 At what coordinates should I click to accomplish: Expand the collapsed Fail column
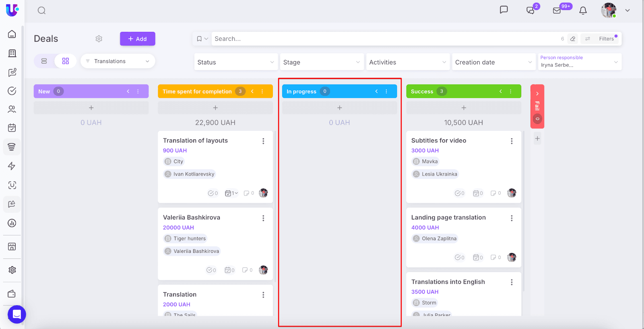pyautogui.click(x=537, y=93)
